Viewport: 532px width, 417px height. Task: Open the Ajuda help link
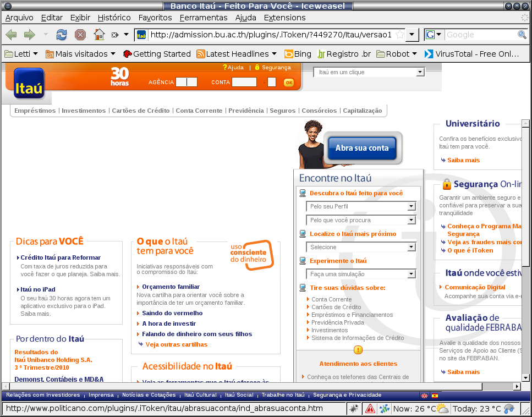pos(233,68)
